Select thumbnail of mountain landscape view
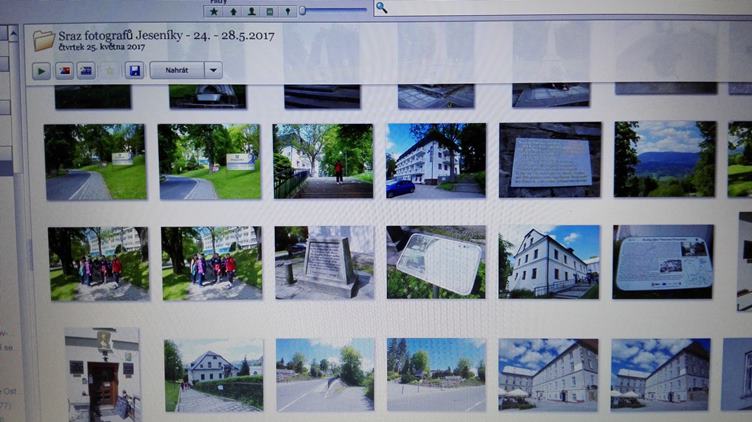 point(665,159)
